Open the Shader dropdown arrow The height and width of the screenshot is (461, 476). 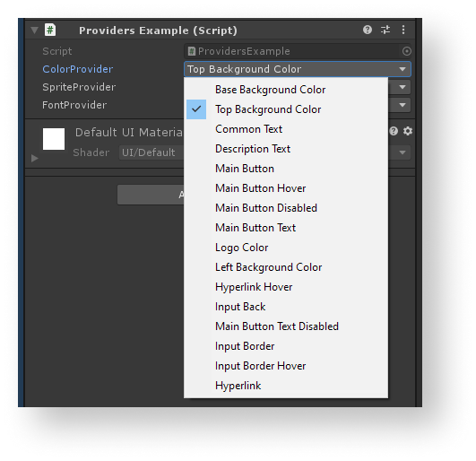[x=402, y=152]
